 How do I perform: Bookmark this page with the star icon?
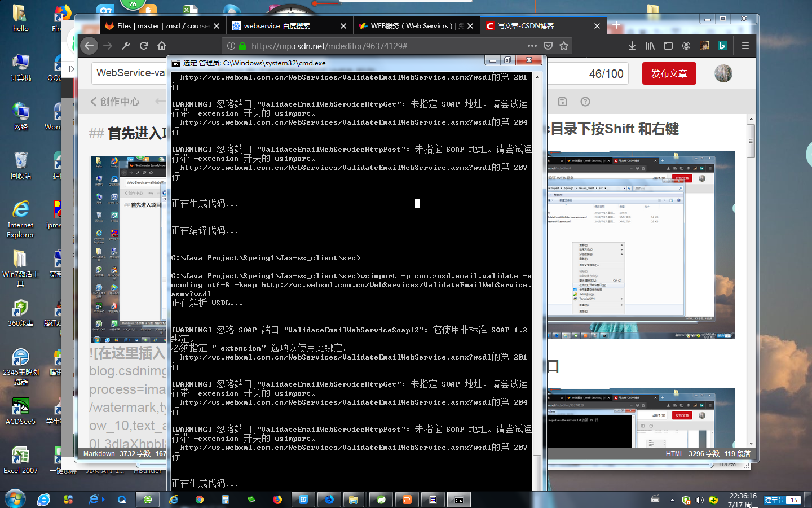coord(564,46)
